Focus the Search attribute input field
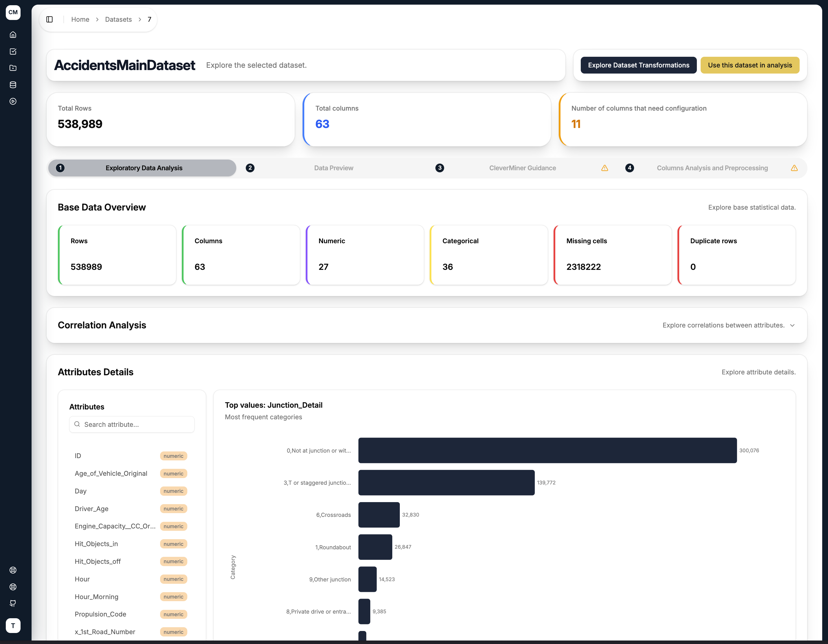 pos(131,425)
